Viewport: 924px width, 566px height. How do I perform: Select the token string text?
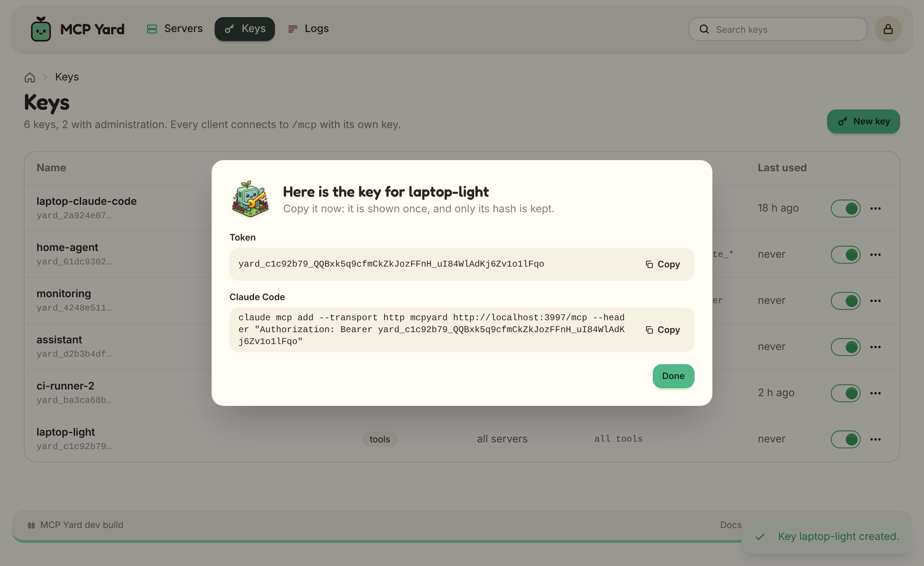click(391, 264)
